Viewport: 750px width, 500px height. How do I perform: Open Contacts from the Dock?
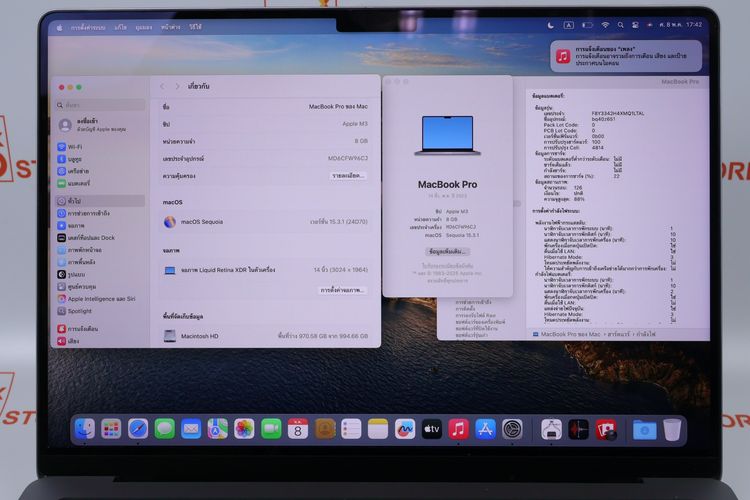tap(325, 429)
